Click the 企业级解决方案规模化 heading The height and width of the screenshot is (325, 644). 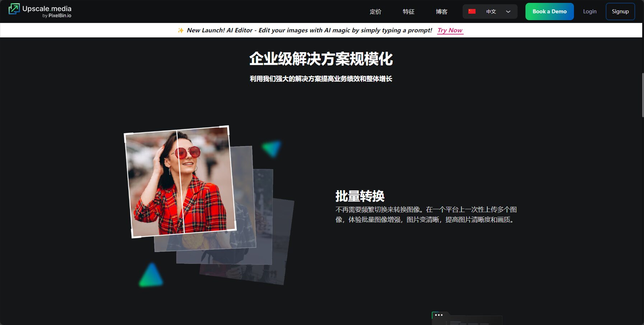[321, 59]
